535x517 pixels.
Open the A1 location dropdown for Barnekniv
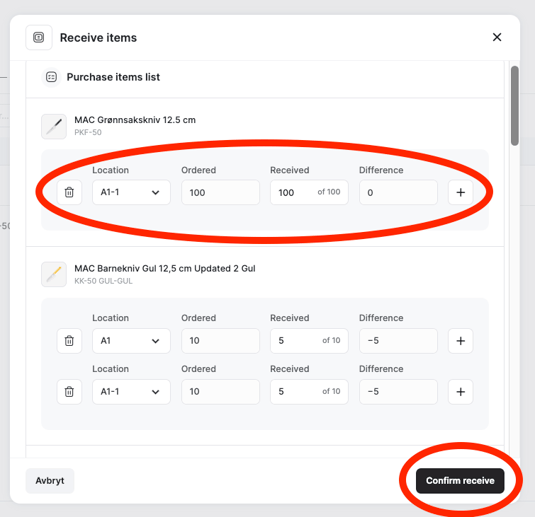tap(131, 341)
